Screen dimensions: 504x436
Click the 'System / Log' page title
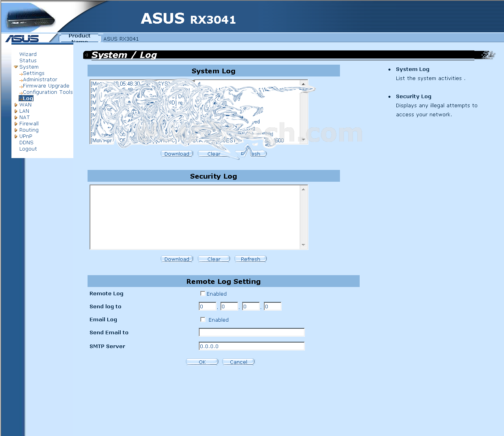124,55
